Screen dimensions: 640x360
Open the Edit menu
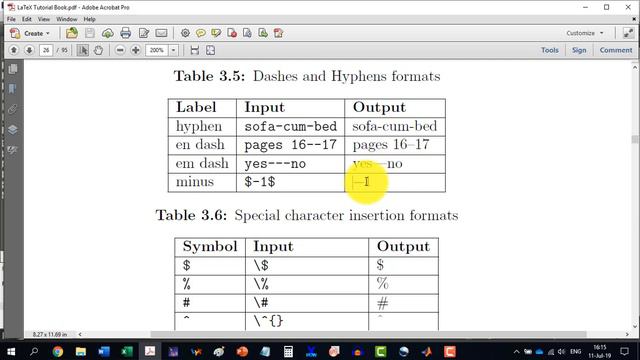(27, 19)
